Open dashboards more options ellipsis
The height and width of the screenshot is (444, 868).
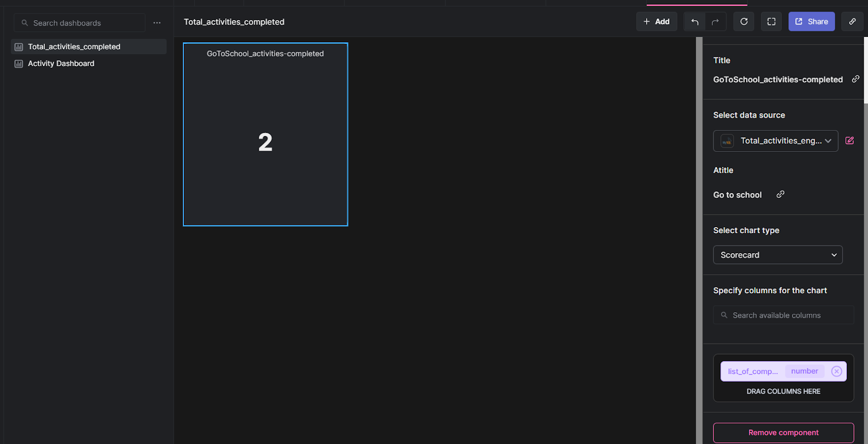(157, 23)
